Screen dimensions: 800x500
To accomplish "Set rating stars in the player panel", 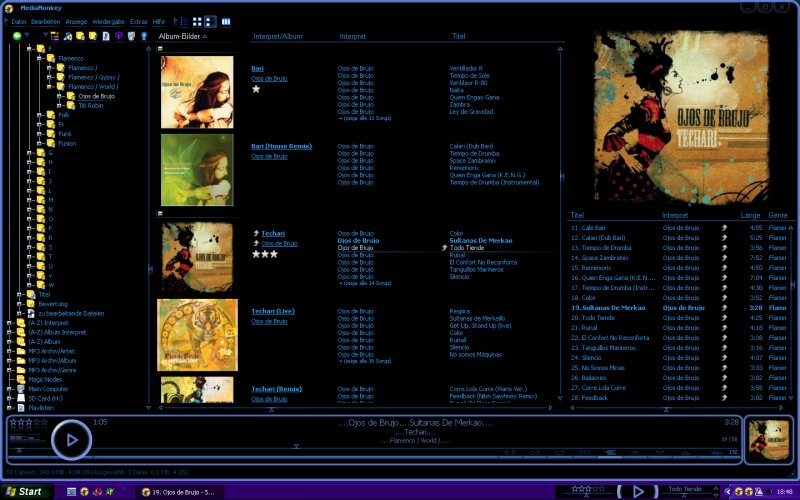I will [27, 422].
